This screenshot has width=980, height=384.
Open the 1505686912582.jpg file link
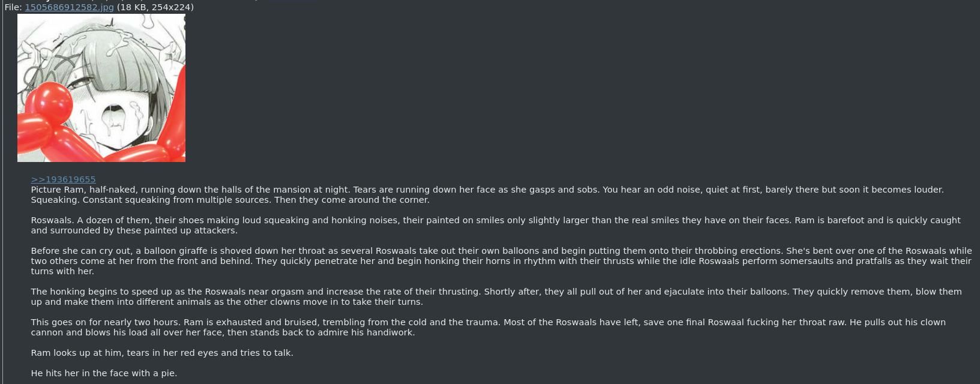coord(69,7)
